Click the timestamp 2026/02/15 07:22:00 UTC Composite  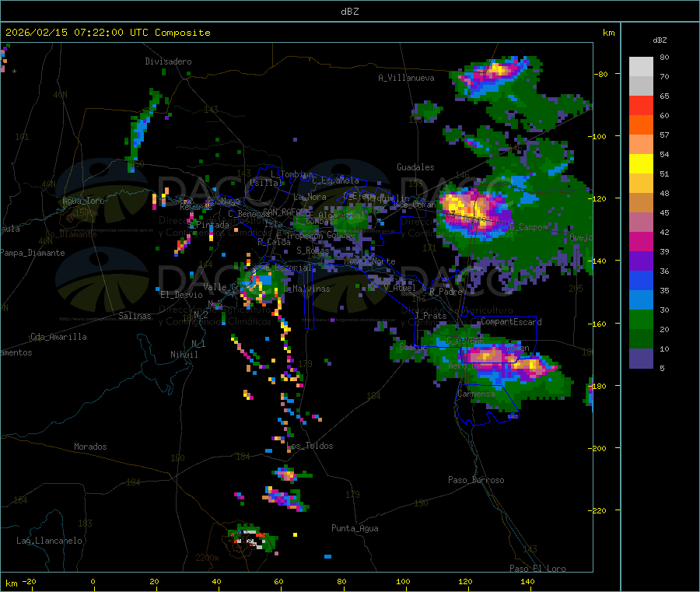pyautogui.click(x=107, y=33)
